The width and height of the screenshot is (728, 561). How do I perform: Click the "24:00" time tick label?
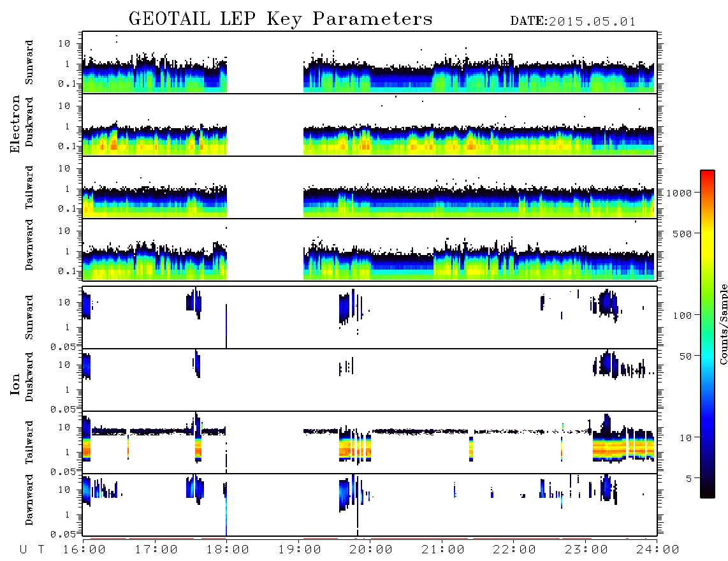click(657, 550)
